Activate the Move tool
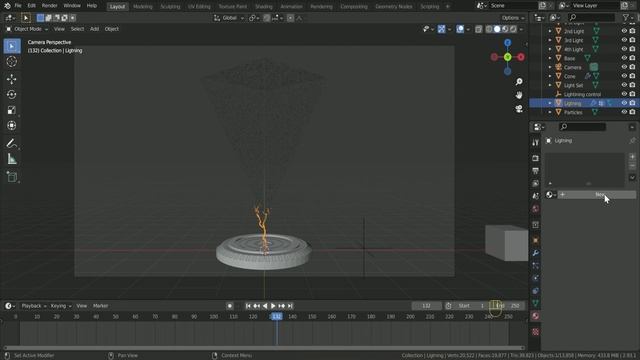Image resolution: width=640 pixels, height=360 pixels. pos(11,79)
